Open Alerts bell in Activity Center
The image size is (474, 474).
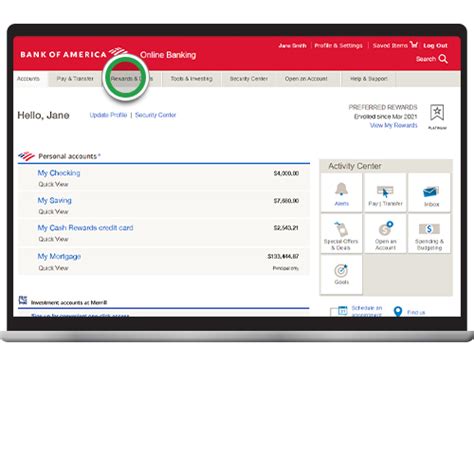(341, 193)
